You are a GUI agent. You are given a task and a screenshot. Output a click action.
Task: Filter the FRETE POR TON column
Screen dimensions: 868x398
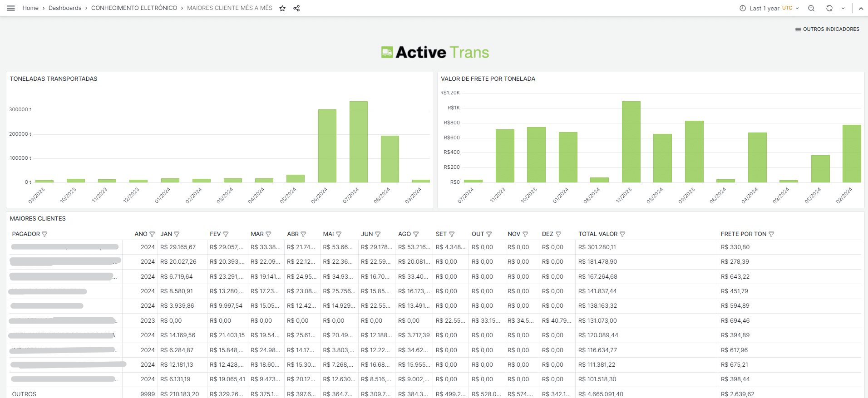[771, 234]
